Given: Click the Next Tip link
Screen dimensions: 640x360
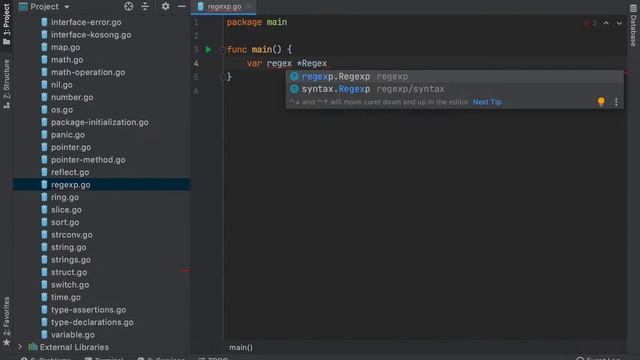Looking at the screenshot, I should 487,102.
